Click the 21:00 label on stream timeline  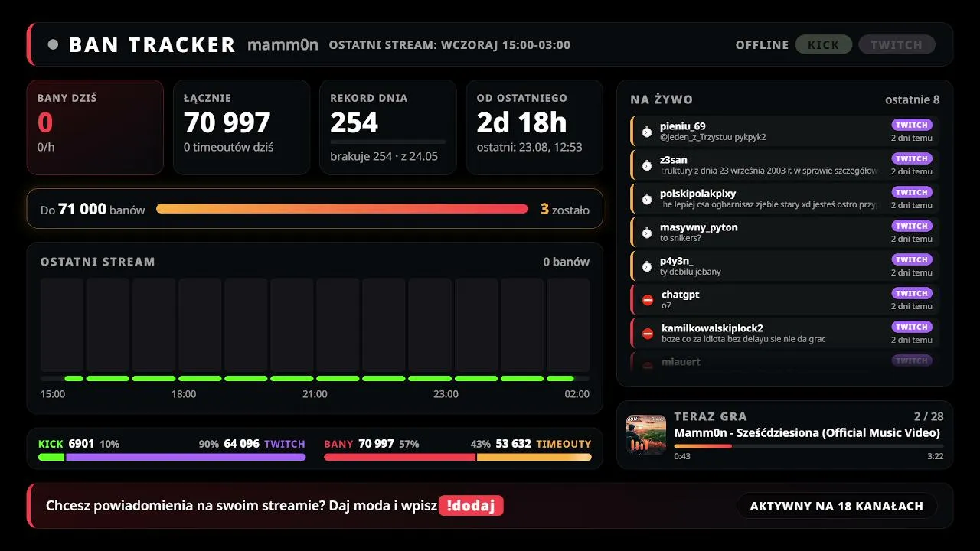coord(315,394)
